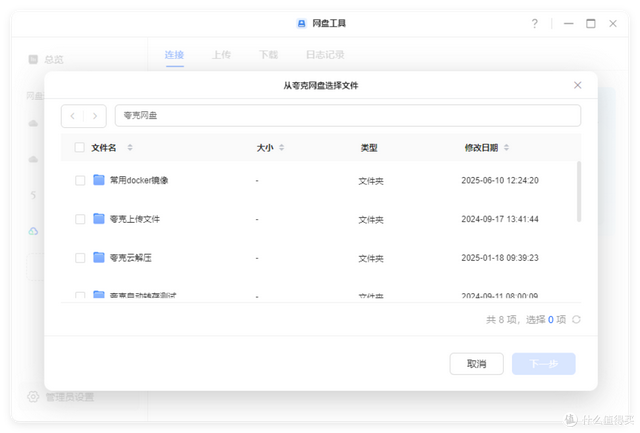The image size is (640, 433).
Task: Click the 夸克云解压 folder name
Action: pos(131,258)
